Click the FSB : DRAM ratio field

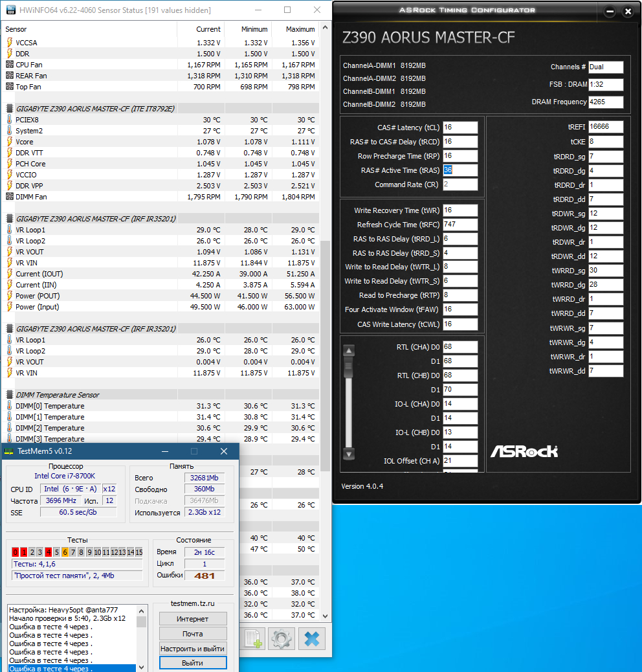pos(606,84)
